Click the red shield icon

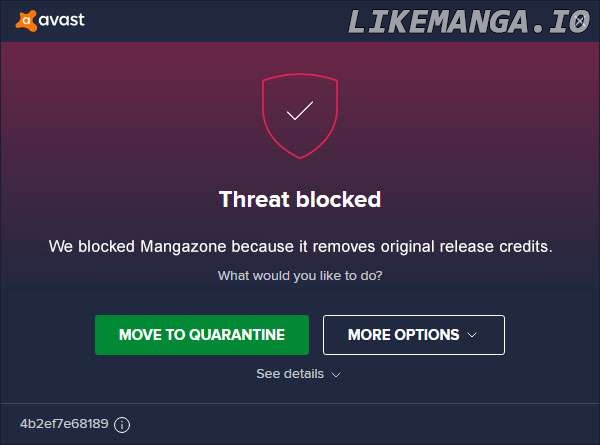[299, 116]
